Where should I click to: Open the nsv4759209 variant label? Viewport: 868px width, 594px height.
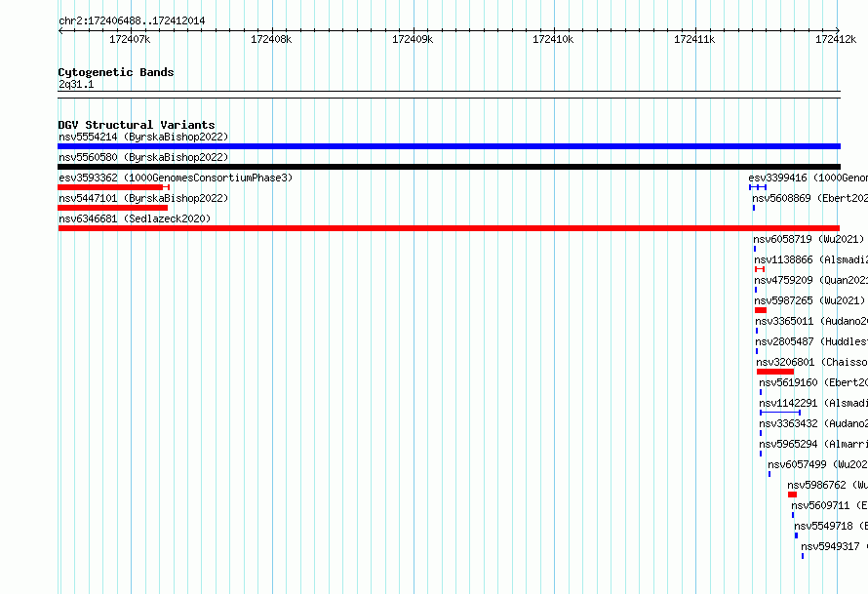pyautogui.click(x=811, y=280)
